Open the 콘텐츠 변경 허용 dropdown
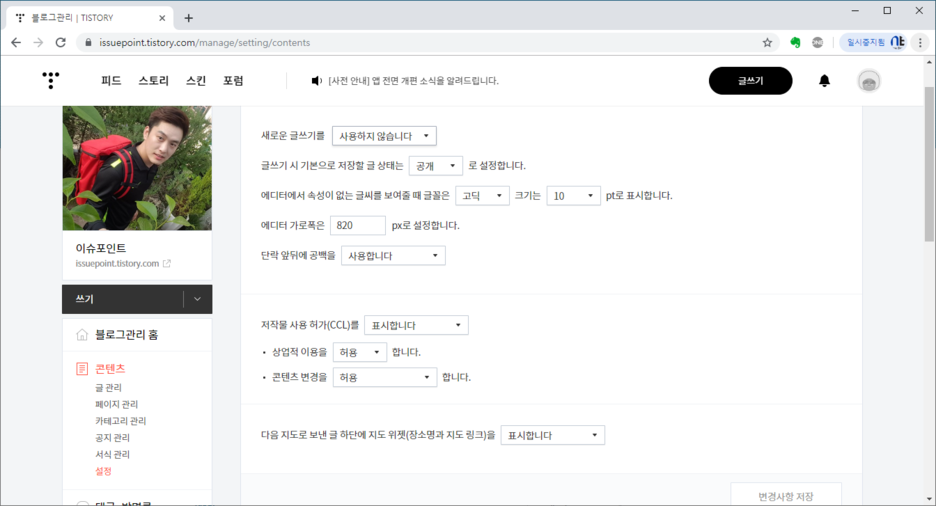936x506 pixels. point(385,378)
